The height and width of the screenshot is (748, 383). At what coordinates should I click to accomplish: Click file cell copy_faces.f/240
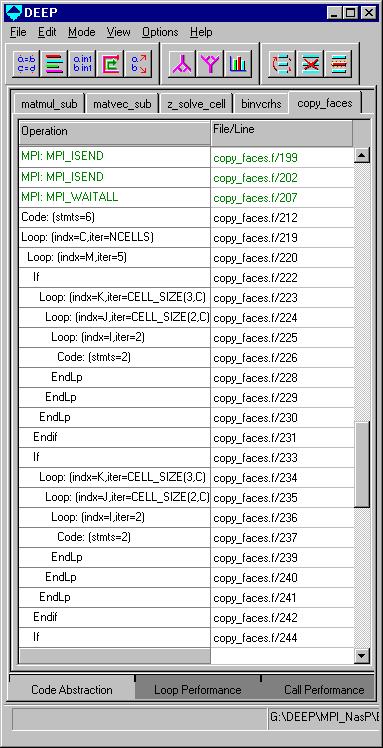click(283, 578)
